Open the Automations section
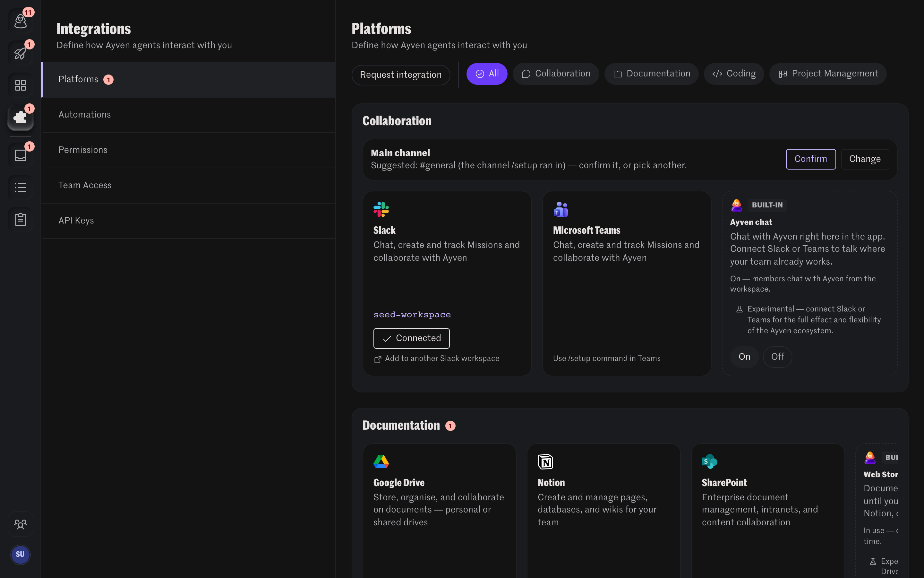 pyautogui.click(x=188, y=115)
